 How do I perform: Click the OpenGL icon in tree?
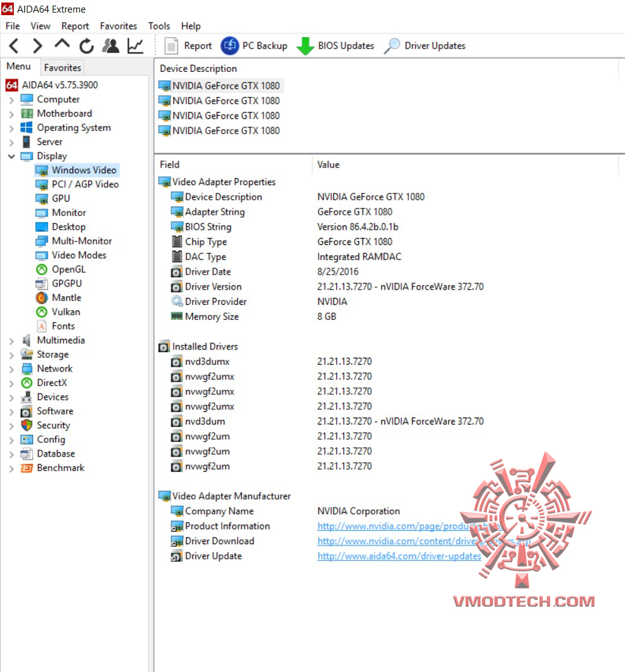tap(42, 270)
